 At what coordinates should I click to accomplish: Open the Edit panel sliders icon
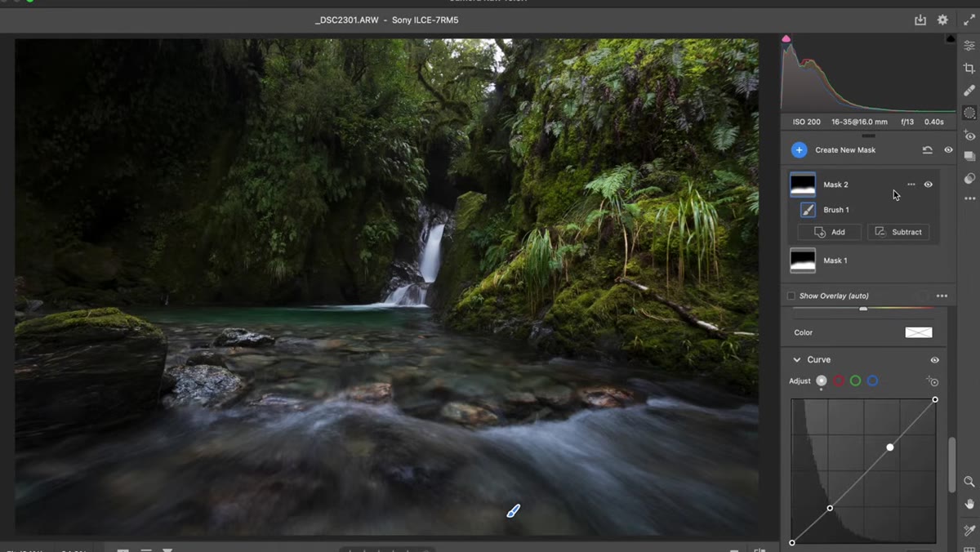(x=969, y=47)
